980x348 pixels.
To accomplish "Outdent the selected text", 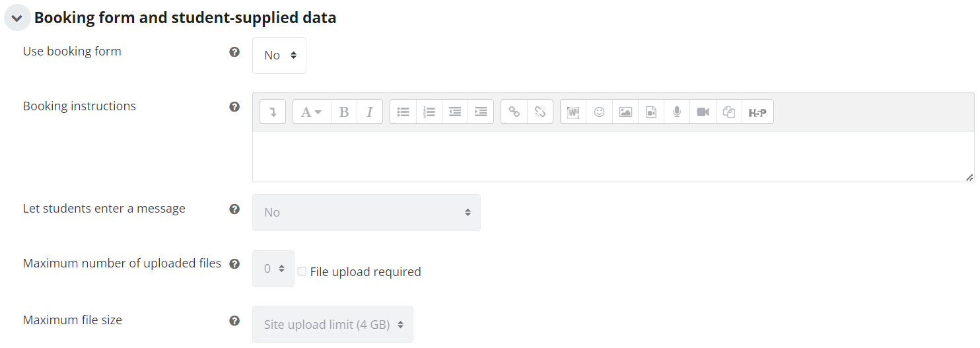I will tap(455, 112).
